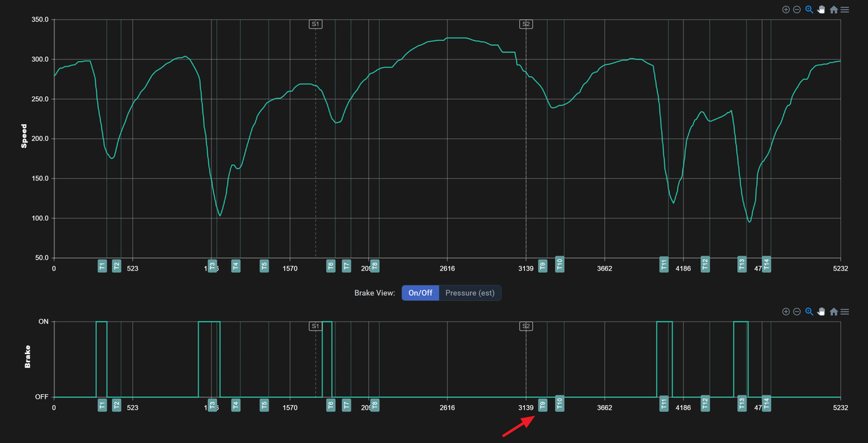
Task: Open the Brake chart hamburger menu
Action: pos(844,311)
